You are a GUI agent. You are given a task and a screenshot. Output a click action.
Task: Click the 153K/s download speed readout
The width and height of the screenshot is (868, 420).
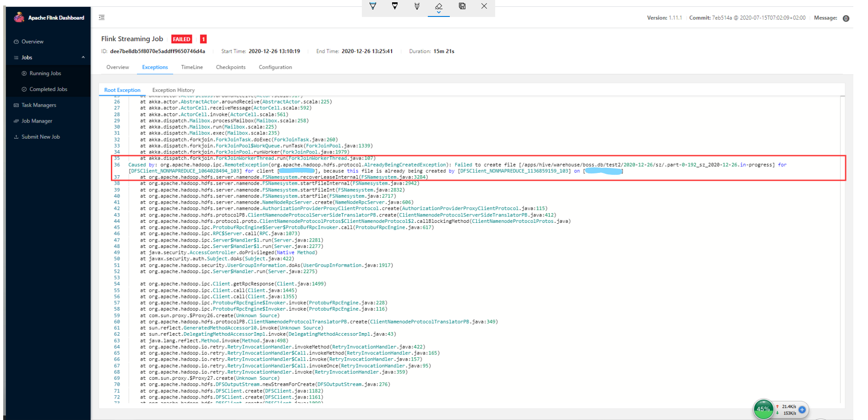(x=789, y=413)
